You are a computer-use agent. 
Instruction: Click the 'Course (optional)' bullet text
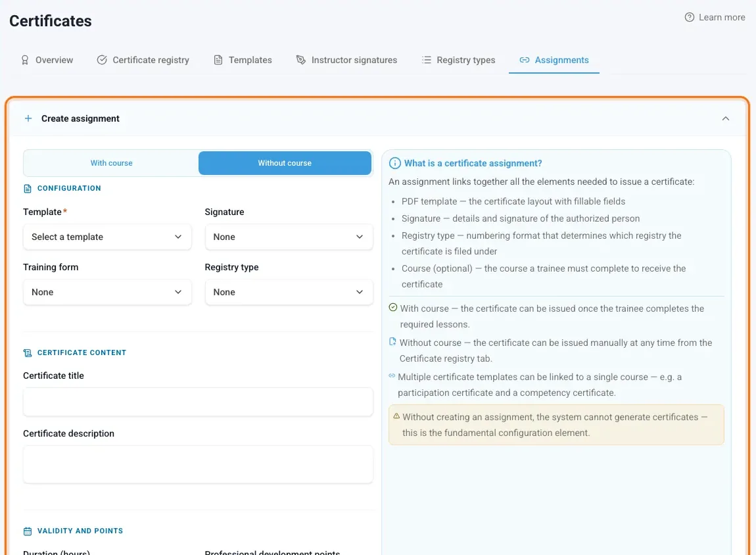(544, 276)
